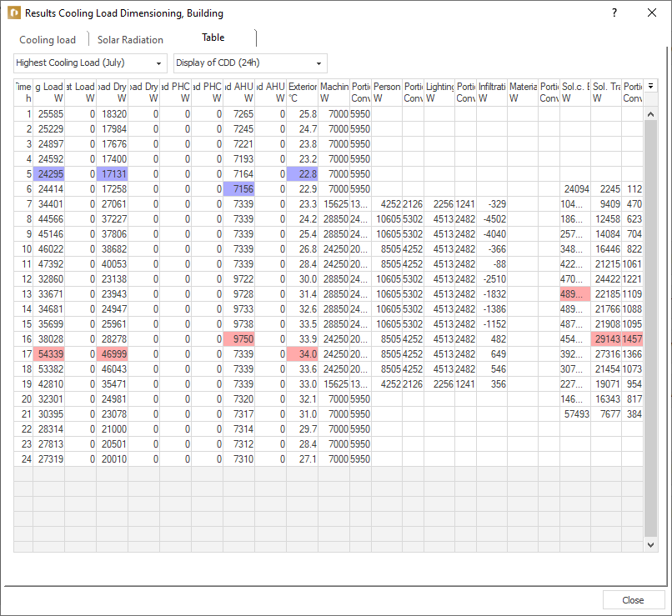Click the Sol.c. column header
The width and height of the screenshot is (672, 616).
(x=575, y=93)
